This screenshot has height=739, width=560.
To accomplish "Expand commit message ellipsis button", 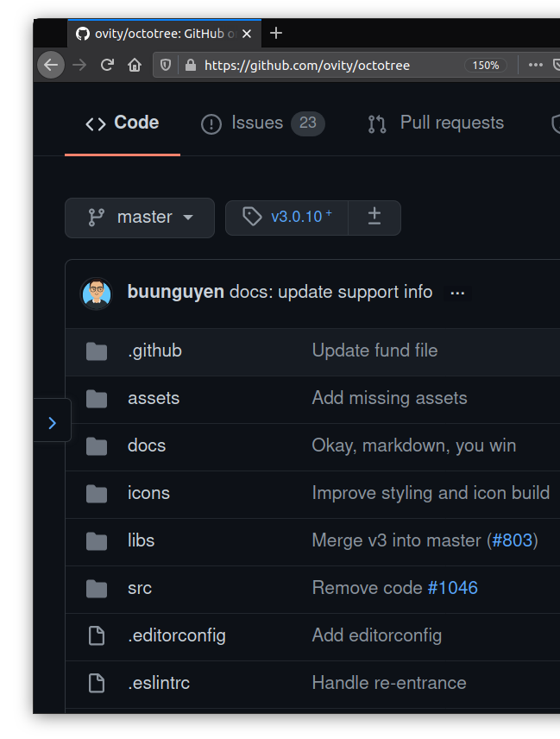I will coord(457,294).
